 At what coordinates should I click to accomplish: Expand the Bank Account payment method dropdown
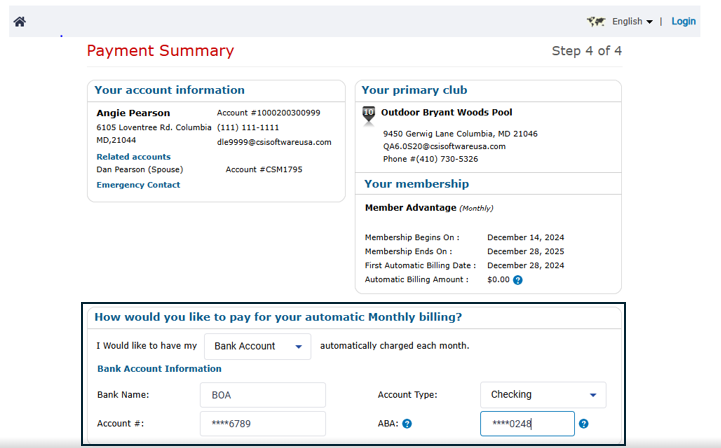pyautogui.click(x=258, y=346)
